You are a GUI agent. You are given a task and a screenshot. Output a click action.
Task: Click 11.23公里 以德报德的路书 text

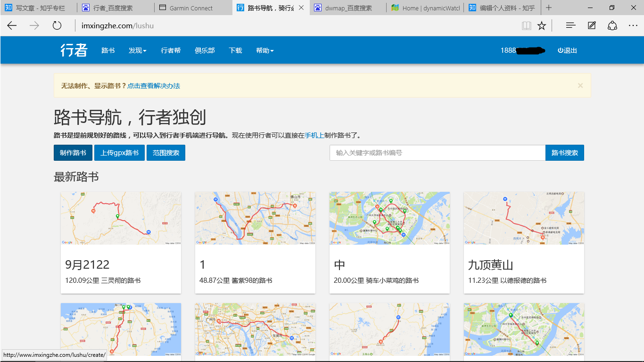click(507, 280)
